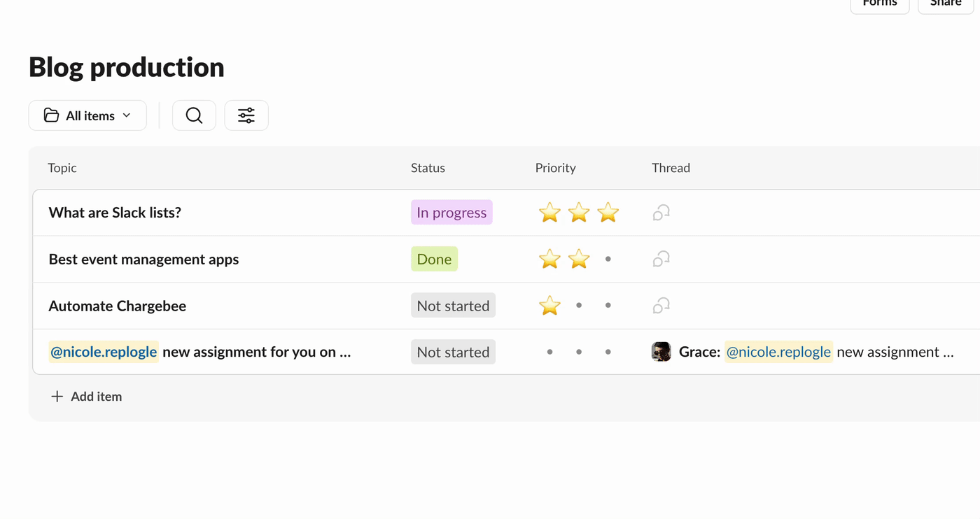Open the search icon in the toolbar
980x519 pixels.
[194, 115]
